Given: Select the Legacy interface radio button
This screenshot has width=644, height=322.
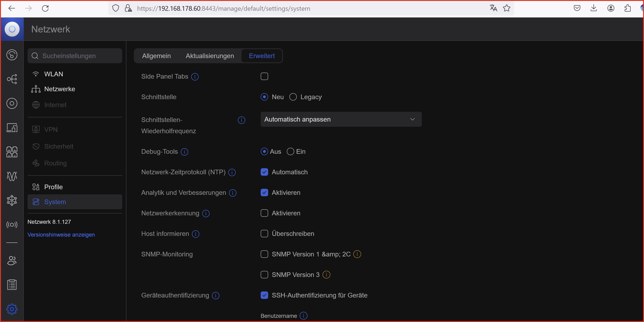Looking at the screenshot, I should [x=293, y=97].
